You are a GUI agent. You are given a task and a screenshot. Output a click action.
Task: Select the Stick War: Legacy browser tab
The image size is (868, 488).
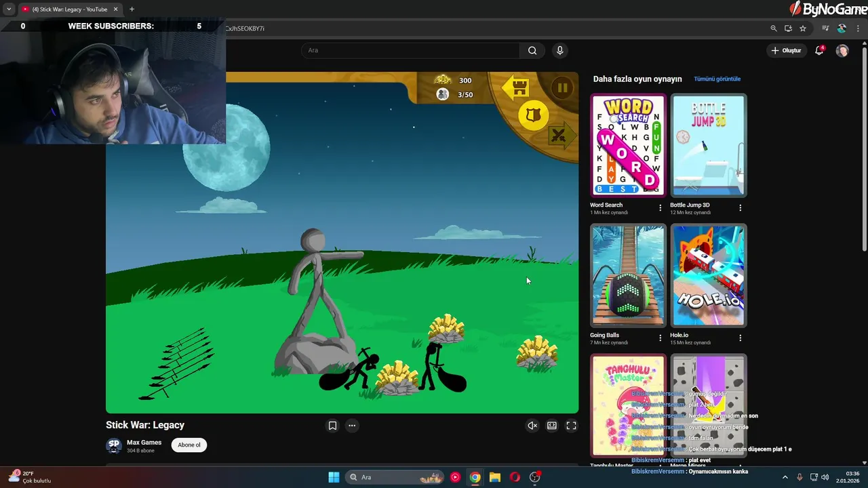point(68,9)
